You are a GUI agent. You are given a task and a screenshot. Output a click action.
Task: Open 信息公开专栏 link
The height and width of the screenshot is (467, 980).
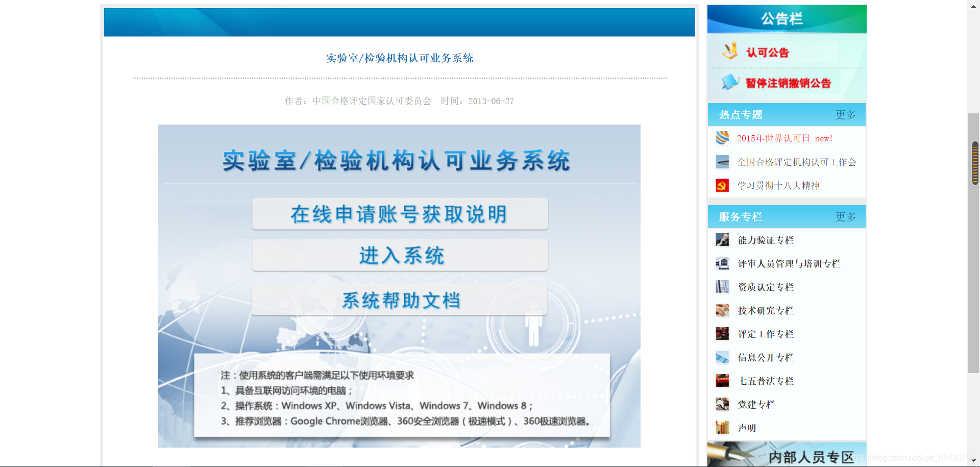[x=766, y=358]
